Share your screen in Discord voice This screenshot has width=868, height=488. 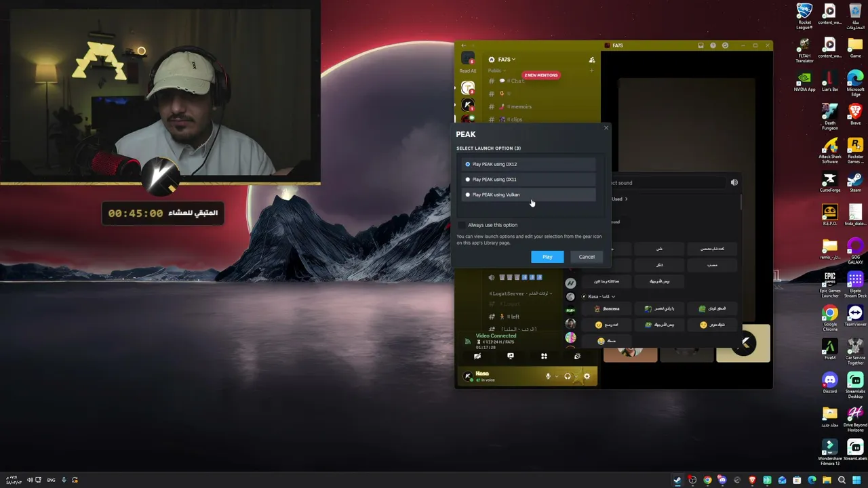point(511,356)
